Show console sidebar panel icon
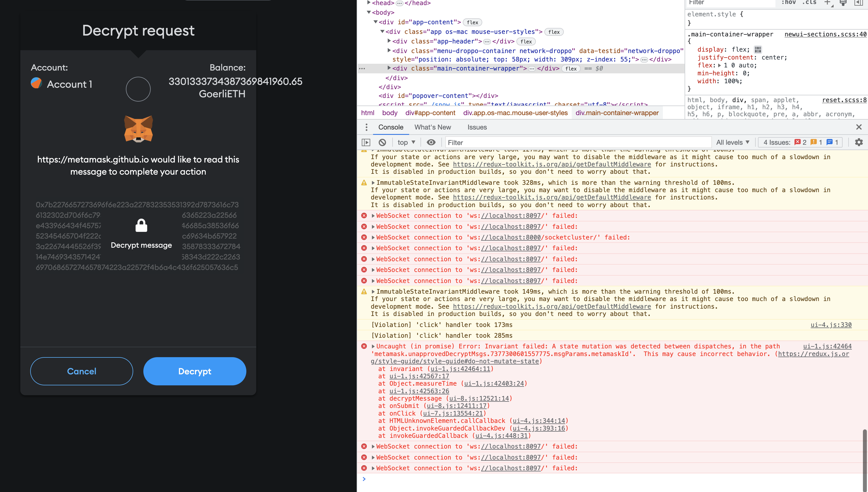This screenshot has width=868, height=492. point(366,142)
